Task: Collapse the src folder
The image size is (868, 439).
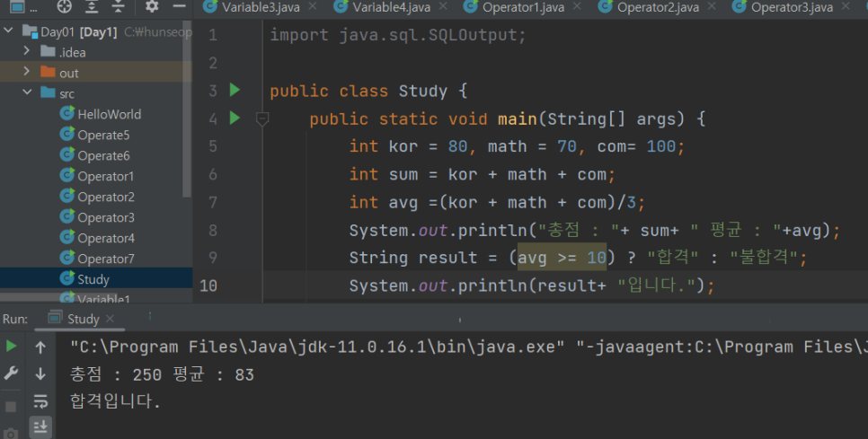Action: pos(27,92)
